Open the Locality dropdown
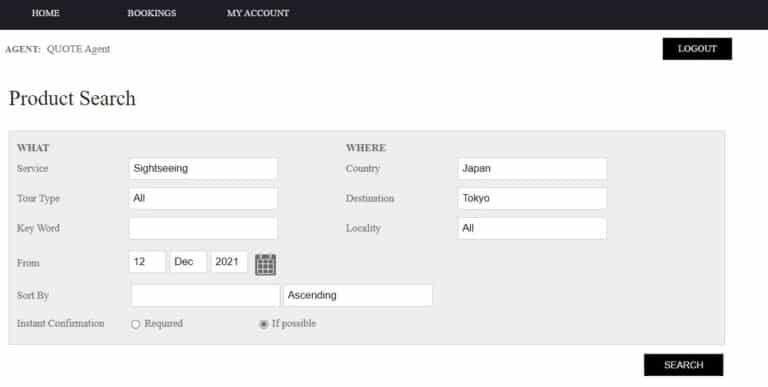Viewport: 768px width, 387px height. pyautogui.click(x=532, y=228)
